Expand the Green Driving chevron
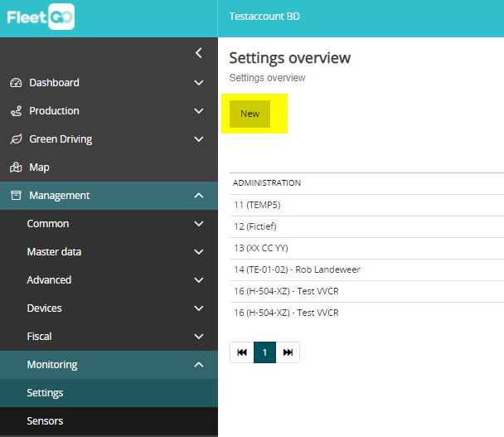Image resolution: width=504 pixels, height=437 pixels. coord(199,139)
